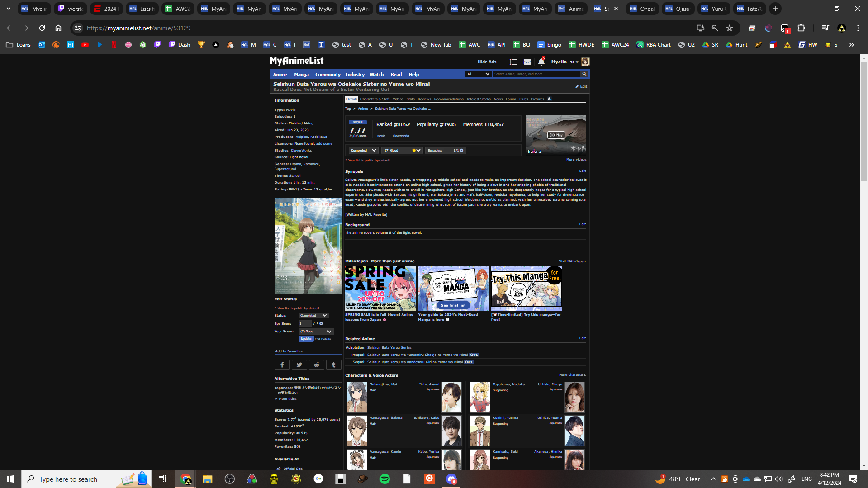This screenshot has height=488, width=868.
Task: Share on Tumblr
Action: tap(334, 365)
